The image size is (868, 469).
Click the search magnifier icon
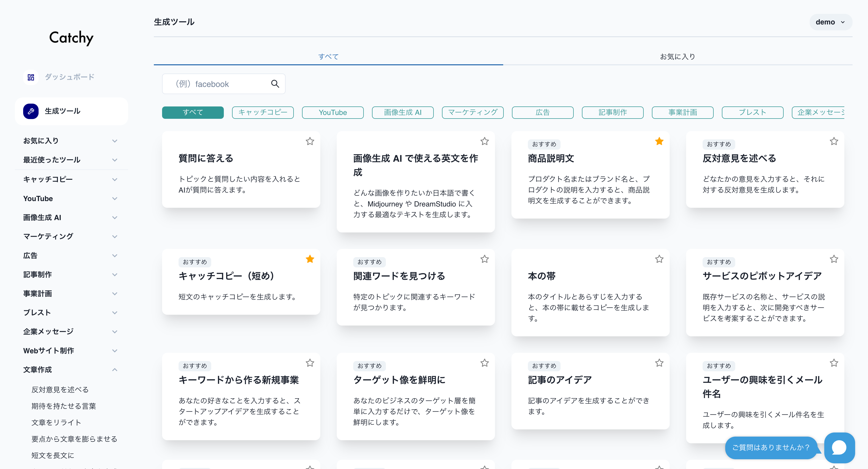point(275,84)
